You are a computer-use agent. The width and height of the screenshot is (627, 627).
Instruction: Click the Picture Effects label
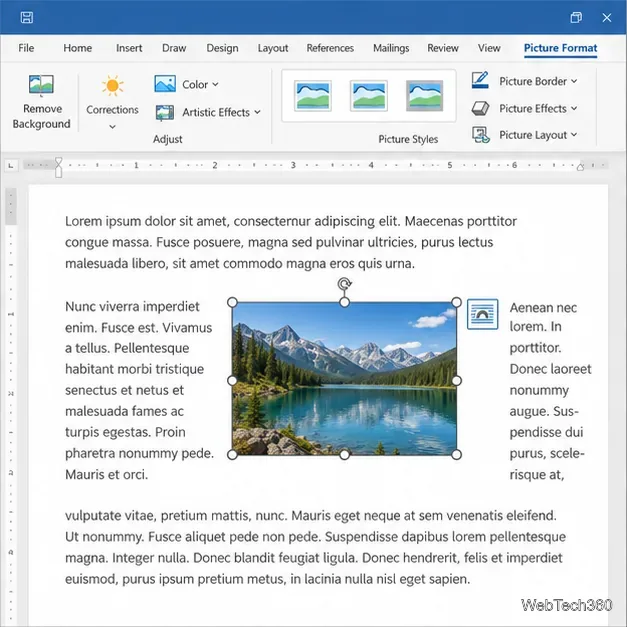coord(533,108)
